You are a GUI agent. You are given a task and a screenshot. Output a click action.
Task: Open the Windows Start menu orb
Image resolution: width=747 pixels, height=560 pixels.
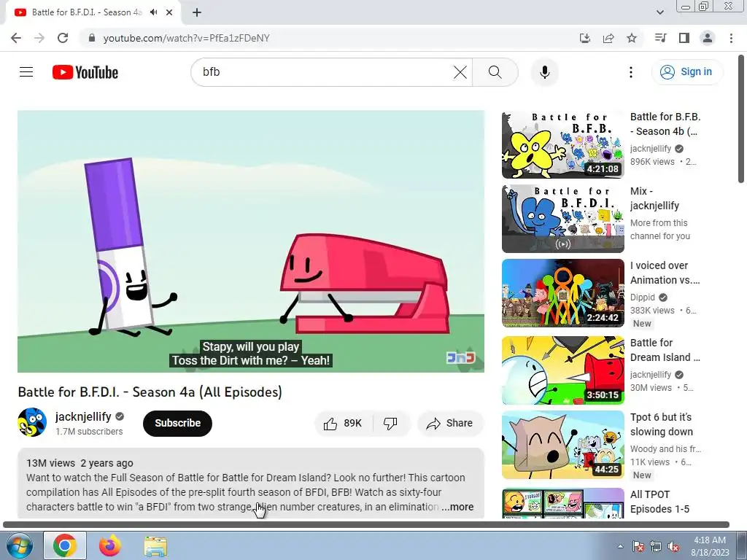20,545
